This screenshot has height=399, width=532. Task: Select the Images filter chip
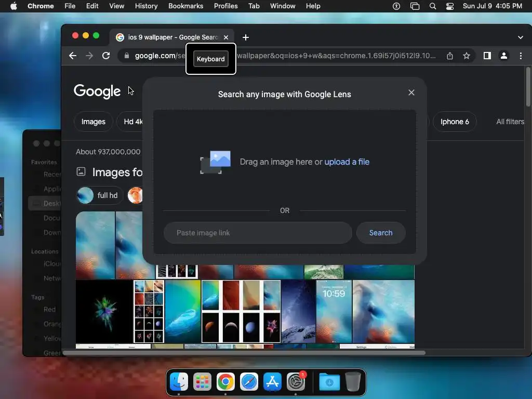pyautogui.click(x=94, y=122)
